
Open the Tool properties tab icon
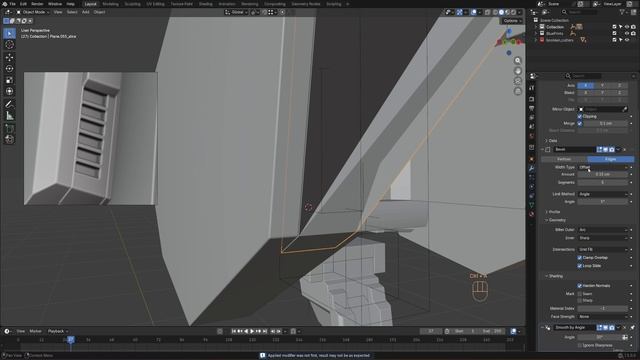pyautogui.click(x=531, y=88)
